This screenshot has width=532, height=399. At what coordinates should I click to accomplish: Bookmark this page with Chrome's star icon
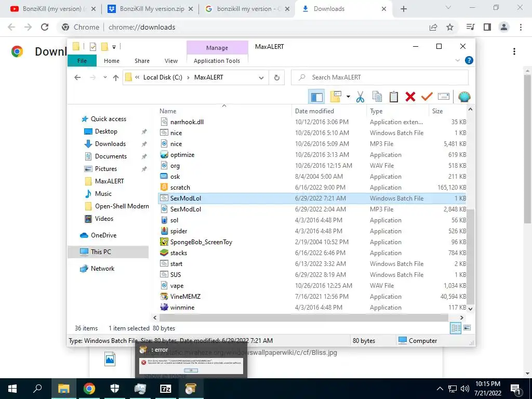(450, 27)
